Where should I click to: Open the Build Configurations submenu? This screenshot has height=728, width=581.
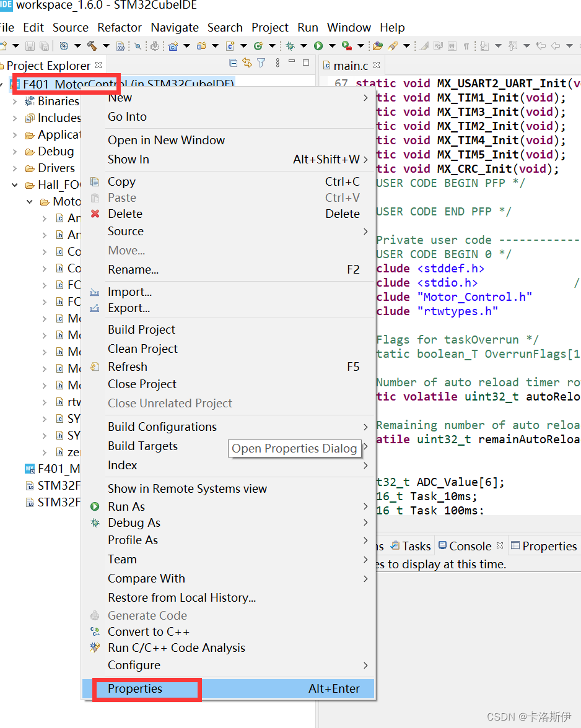[228, 427]
